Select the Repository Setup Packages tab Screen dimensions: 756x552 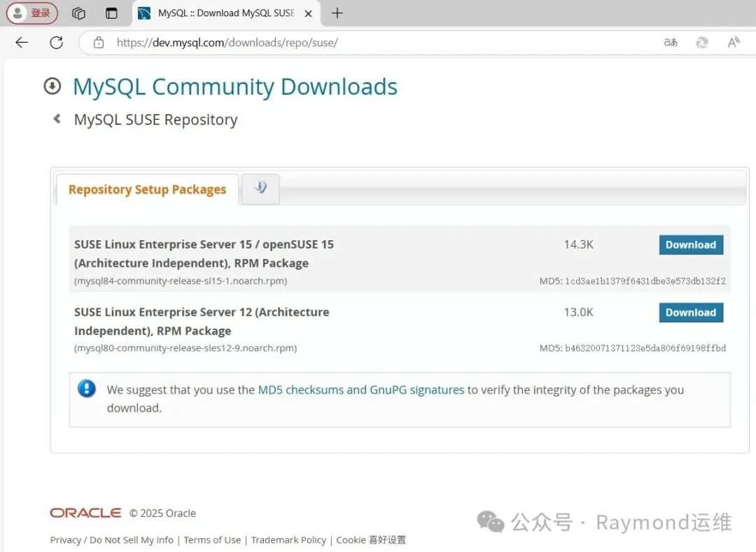click(x=147, y=190)
